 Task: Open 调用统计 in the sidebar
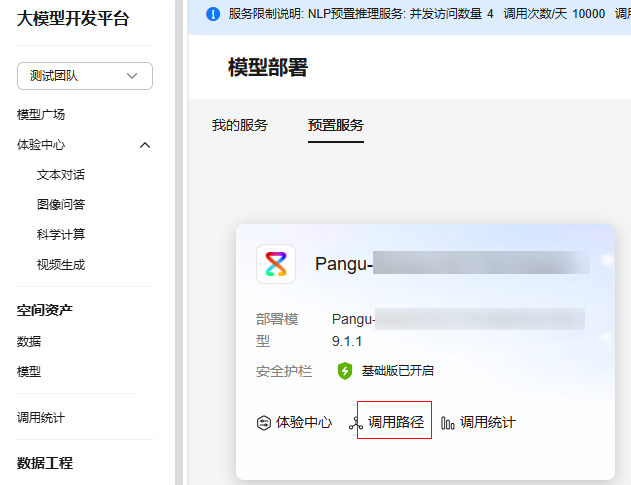coord(41,417)
